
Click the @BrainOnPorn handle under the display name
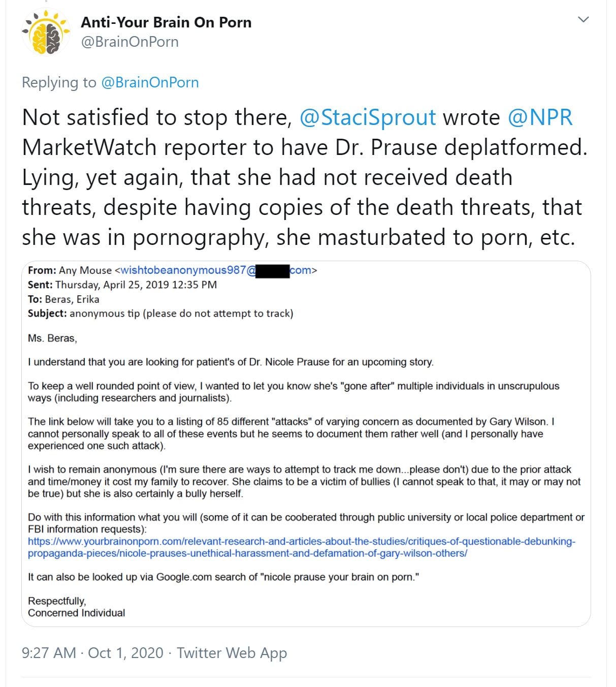pos(130,42)
